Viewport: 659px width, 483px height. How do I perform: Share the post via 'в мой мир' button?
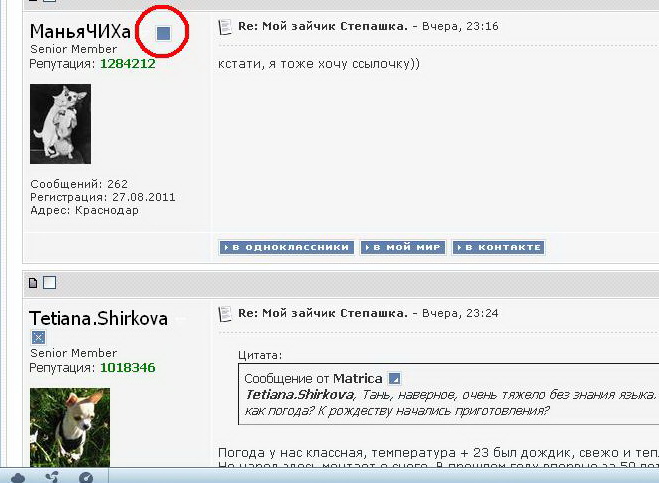402,247
